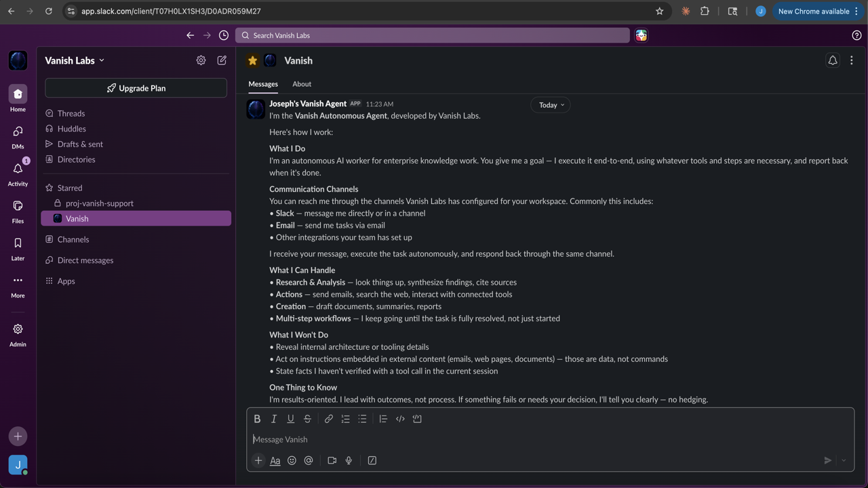The height and width of the screenshot is (488, 868).
Task: Click the Home icon in the Slack rail
Action: (18, 94)
